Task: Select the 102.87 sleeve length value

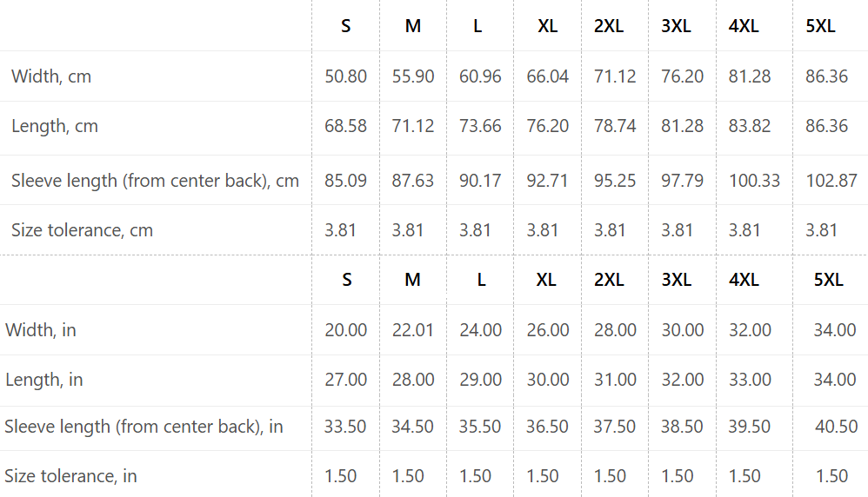Action: [831, 181]
